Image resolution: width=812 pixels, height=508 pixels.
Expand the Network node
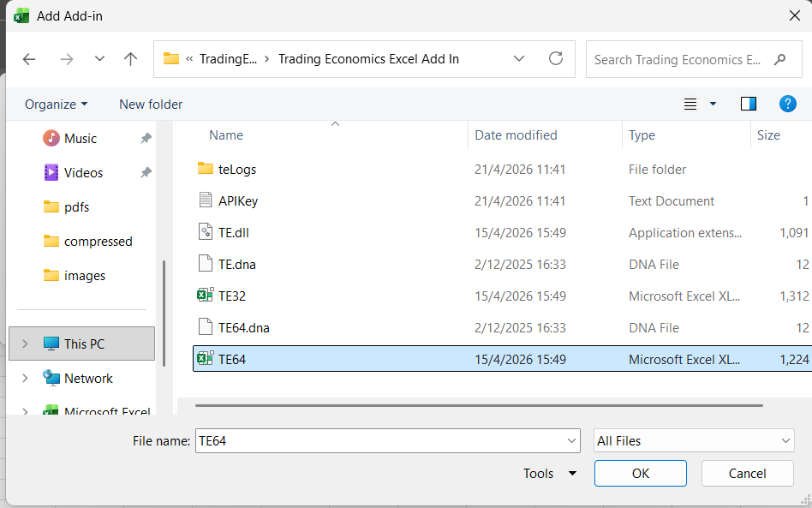[24, 379]
